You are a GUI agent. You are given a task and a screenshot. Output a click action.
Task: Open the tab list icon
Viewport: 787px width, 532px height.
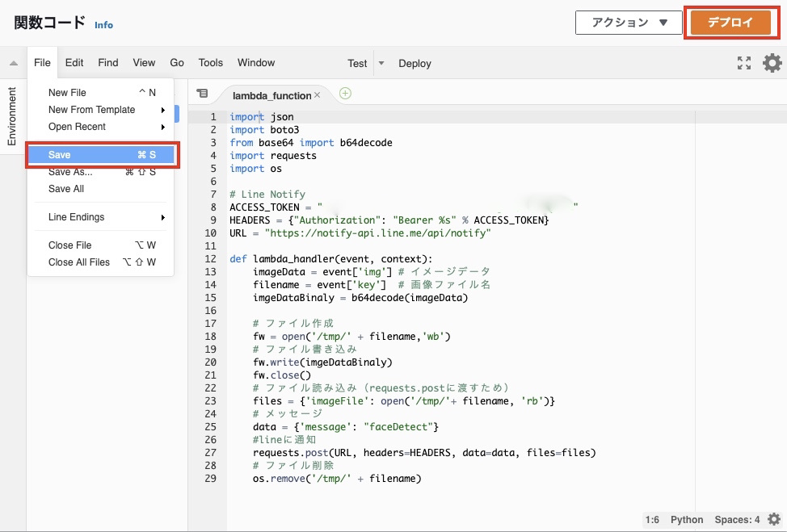pos(202,94)
